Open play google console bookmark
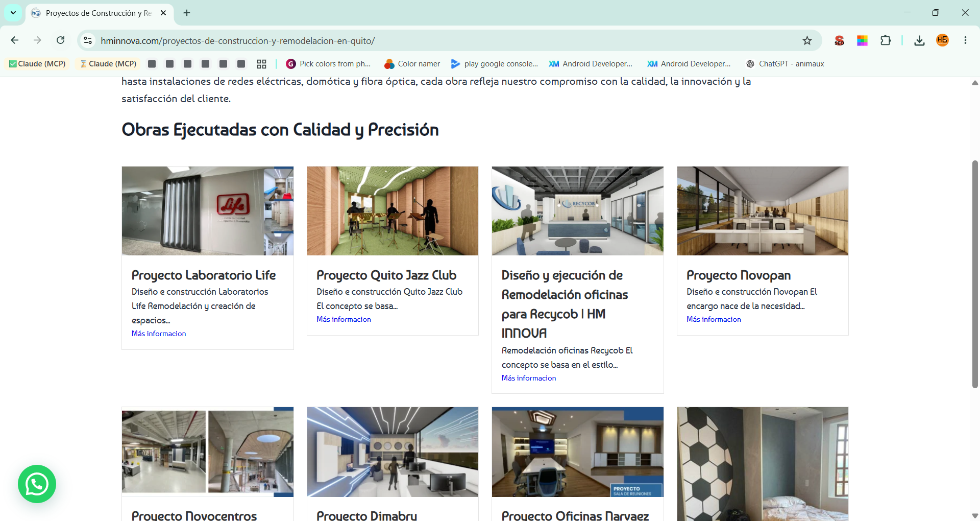980x521 pixels. [x=494, y=64]
